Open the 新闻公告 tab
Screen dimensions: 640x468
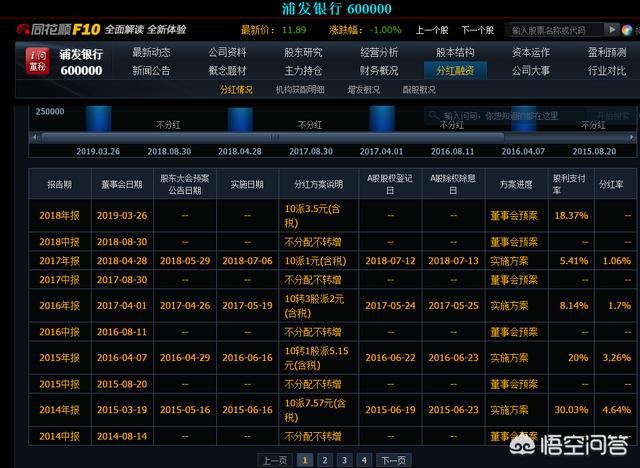coord(151,71)
